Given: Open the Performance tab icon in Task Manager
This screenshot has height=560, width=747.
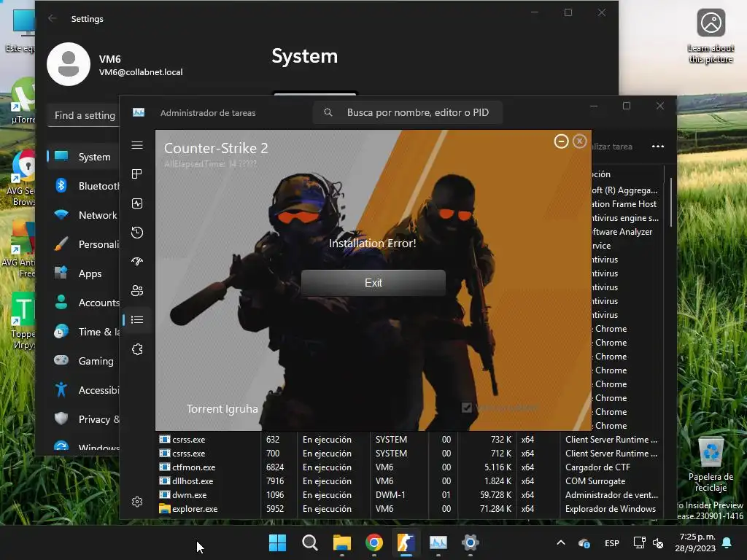Looking at the screenshot, I should click(x=137, y=204).
